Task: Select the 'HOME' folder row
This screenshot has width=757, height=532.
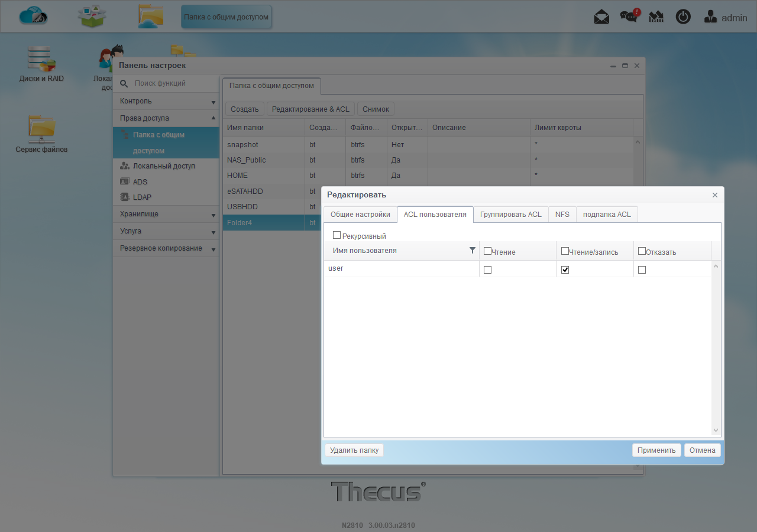Action: coord(429,176)
